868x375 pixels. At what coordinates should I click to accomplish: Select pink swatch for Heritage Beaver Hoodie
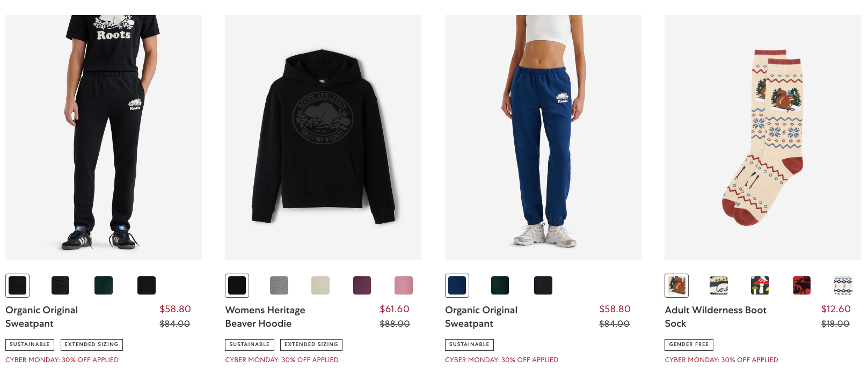coord(404,285)
